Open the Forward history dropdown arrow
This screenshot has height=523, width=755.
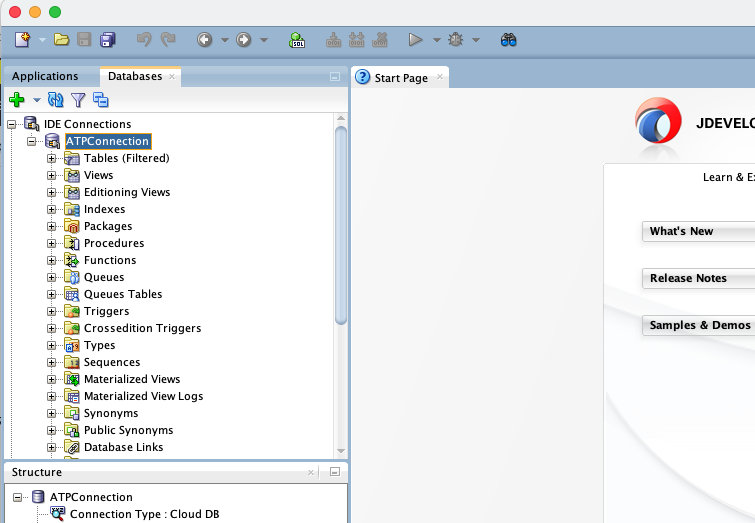point(264,40)
